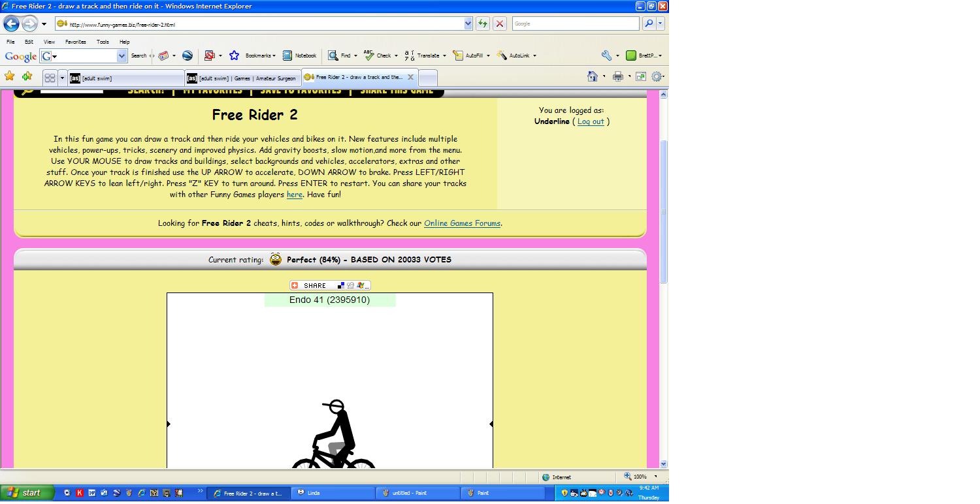Click the Print icon
The image size is (980, 504).
click(617, 76)
